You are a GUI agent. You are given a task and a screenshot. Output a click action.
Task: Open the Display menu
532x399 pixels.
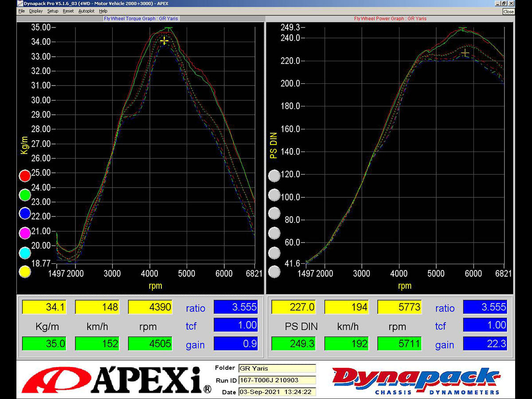pyautogui.click(x=35, y=11)
